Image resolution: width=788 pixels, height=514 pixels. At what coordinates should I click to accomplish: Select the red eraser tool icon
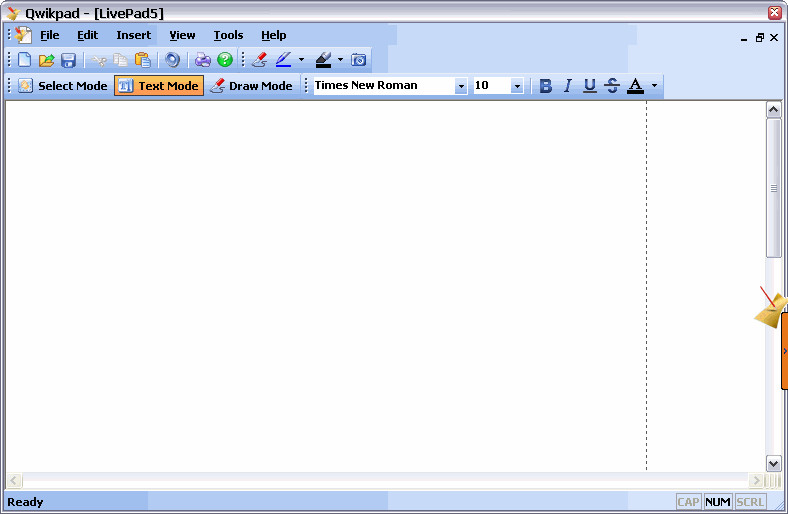pos(259,60)
